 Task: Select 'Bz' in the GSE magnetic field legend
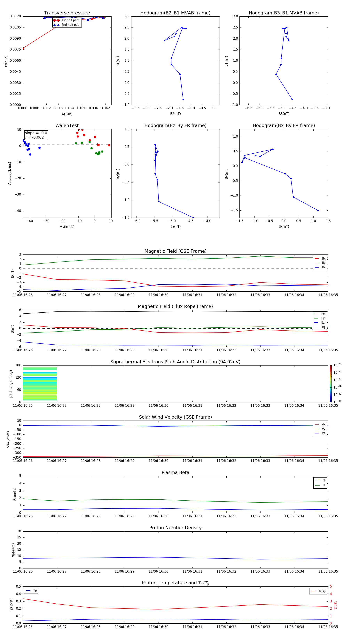point(320,268)
